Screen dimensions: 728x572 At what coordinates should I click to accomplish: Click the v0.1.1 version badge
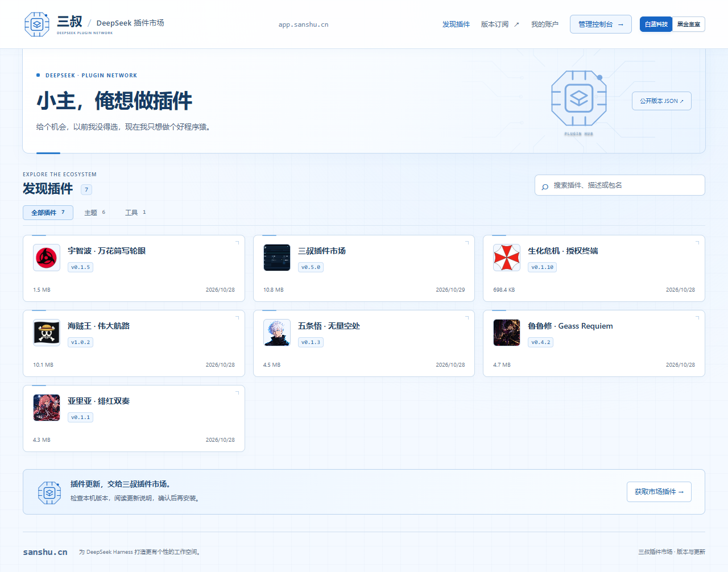point(81,417)
